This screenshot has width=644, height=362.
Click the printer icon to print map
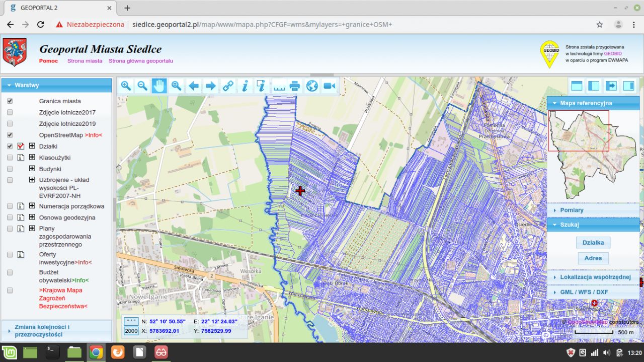point(295,86)
